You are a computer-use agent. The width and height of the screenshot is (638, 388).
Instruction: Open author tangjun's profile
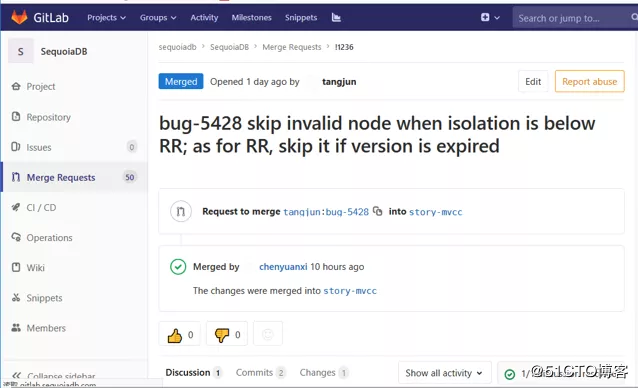pos(339,82)
